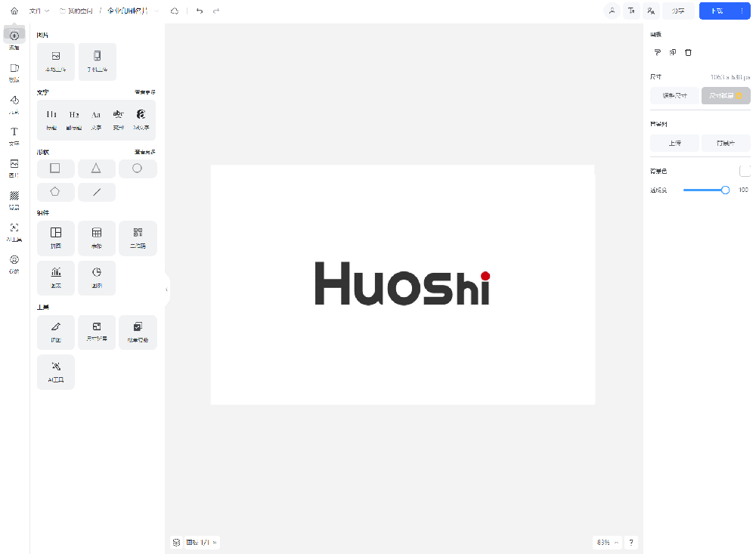
Task: Select the HuoShi logo on canvas
Action: [403, 283]
